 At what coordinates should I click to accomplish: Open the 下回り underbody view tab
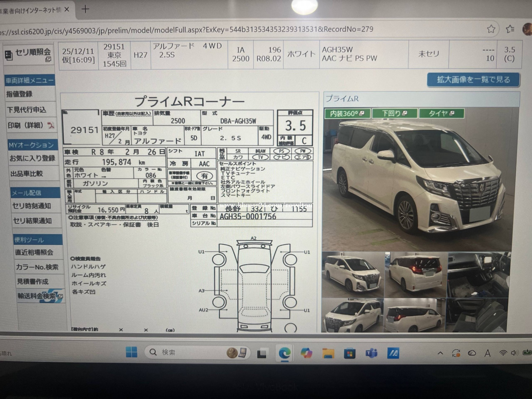click(394, 113)
